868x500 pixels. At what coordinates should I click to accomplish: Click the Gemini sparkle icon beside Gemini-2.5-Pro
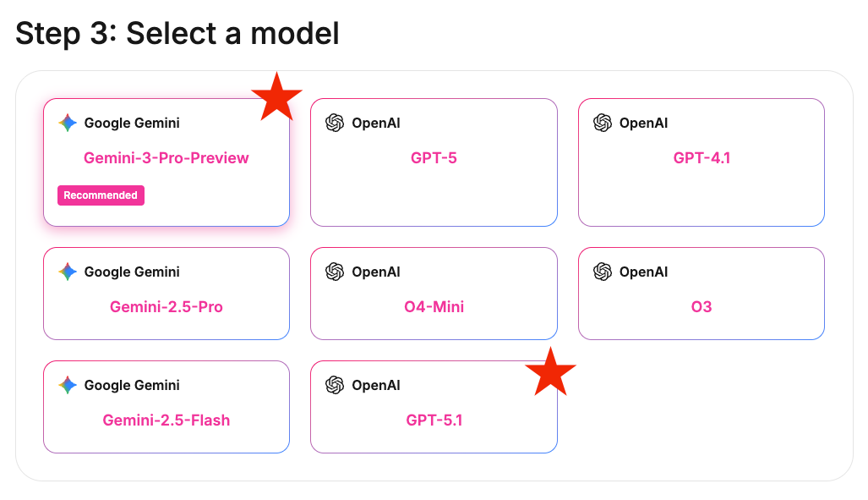pos(68,272)
